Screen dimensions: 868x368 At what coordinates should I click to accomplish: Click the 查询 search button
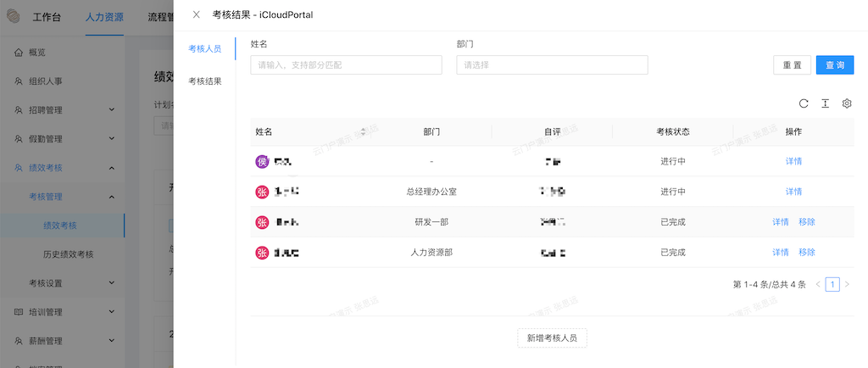tap(835, 64)
